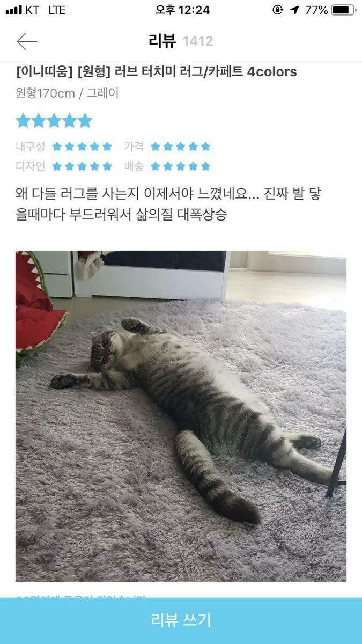This screenshot has height=644, width=362.
Task: Tap the 리뷰 header title
Action: click(x=162, y=41)
